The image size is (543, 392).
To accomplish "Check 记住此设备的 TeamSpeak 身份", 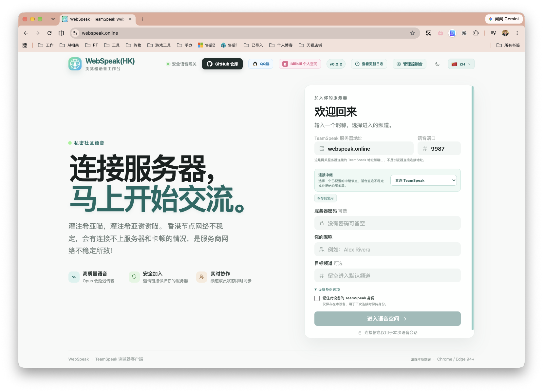I will (317, 298).
